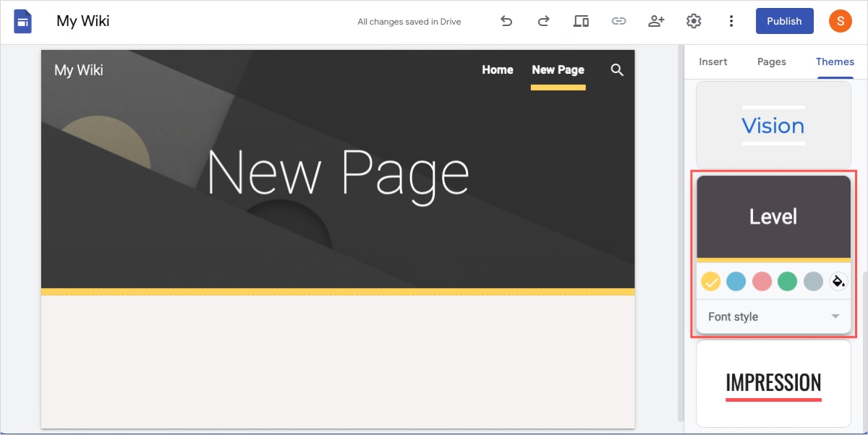Viewport: 868px width, 435px height.
Task: Switch to the Insert tab
Action: [713, 62]
